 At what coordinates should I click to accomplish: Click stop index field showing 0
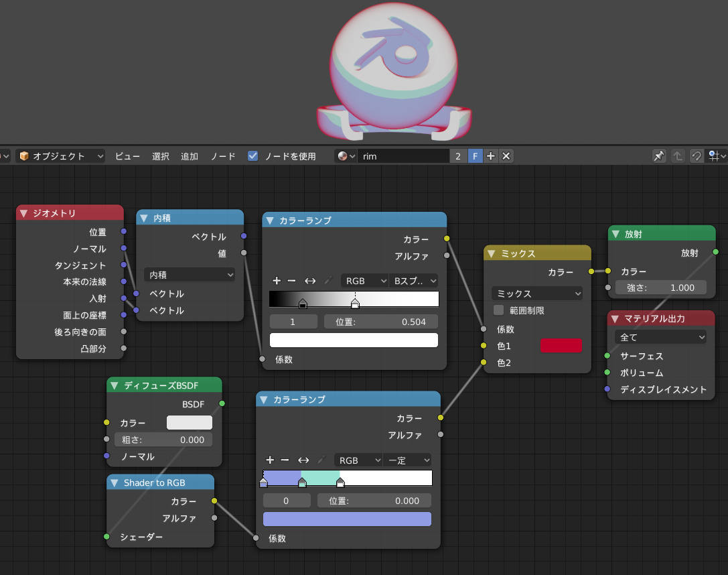287,501
